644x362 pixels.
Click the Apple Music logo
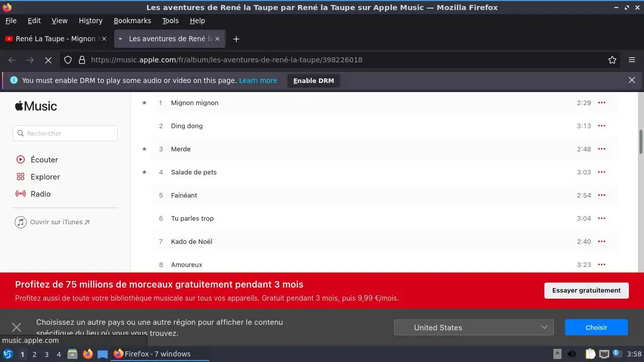coord(36,106)
